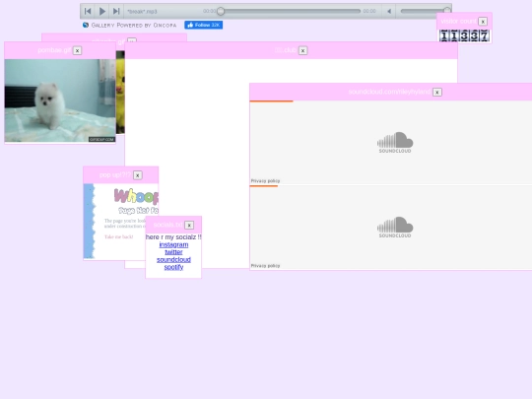The width and height of the screenshot is (532, 399).
Task: Close the socials window
Action: (189, 225)
